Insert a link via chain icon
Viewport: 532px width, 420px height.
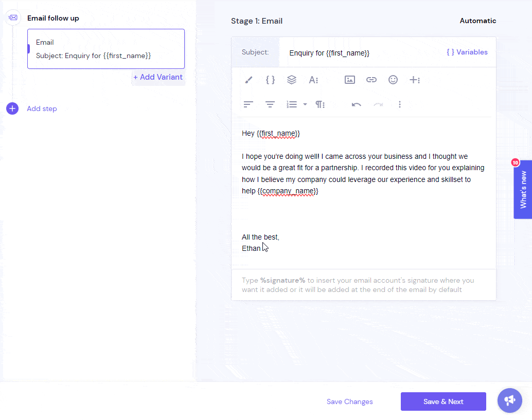371,80
